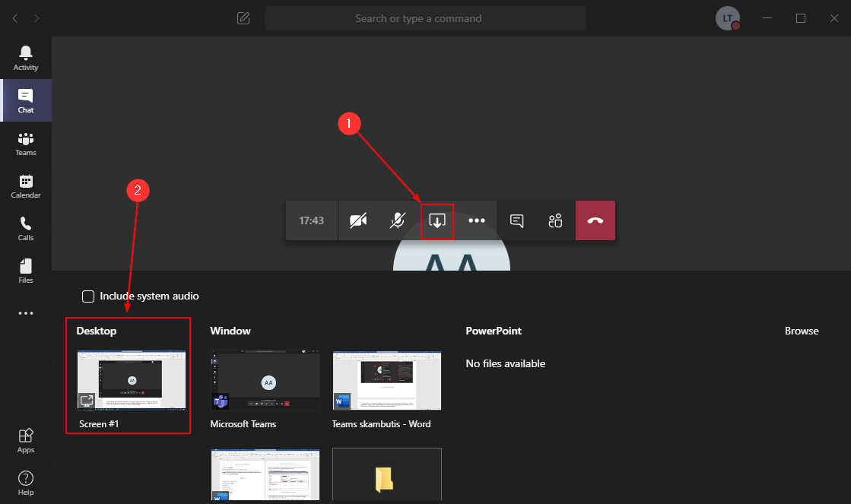This screenshot has width=851, height=504.
Task: Minimize the Teams window
Action: [767, 18]
